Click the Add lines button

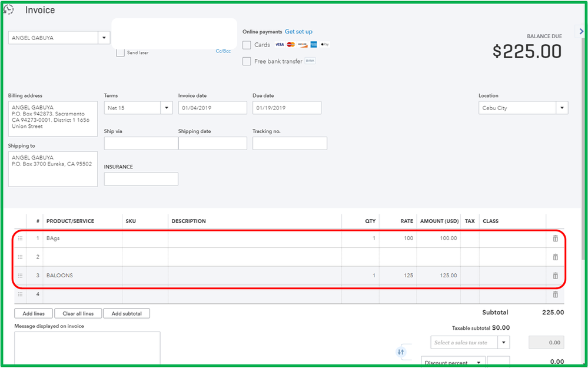(34, 314)
